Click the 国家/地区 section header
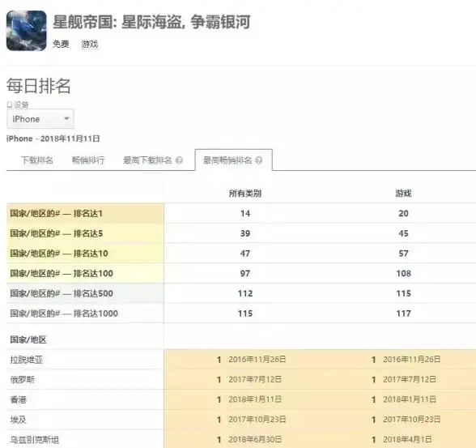This screenshot has height=448, width=476. 28,339
